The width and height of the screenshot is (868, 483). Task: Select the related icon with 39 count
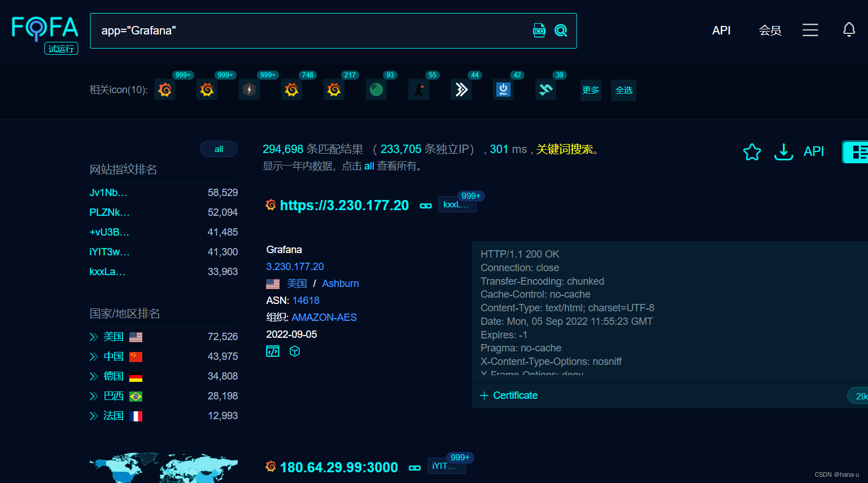(x=546, y=89)
